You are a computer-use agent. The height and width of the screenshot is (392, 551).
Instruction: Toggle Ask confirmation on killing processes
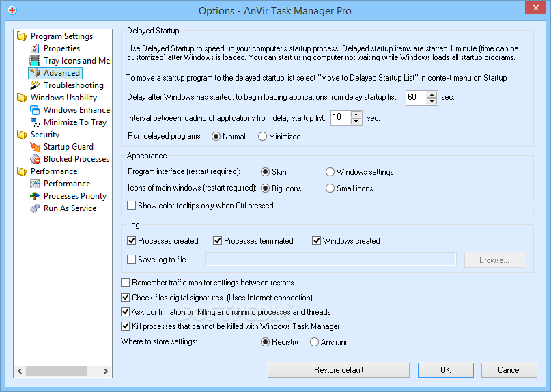[226, 312]
